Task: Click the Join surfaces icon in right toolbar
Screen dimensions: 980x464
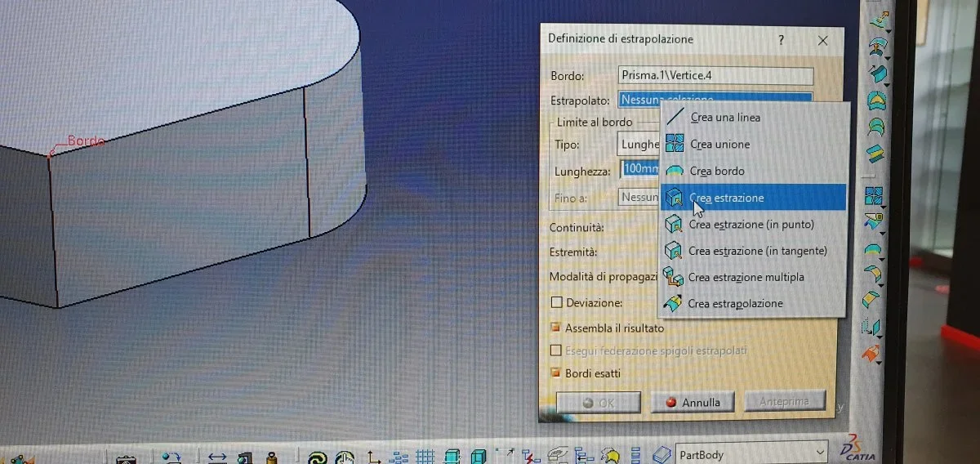Action: coord(875,196)
